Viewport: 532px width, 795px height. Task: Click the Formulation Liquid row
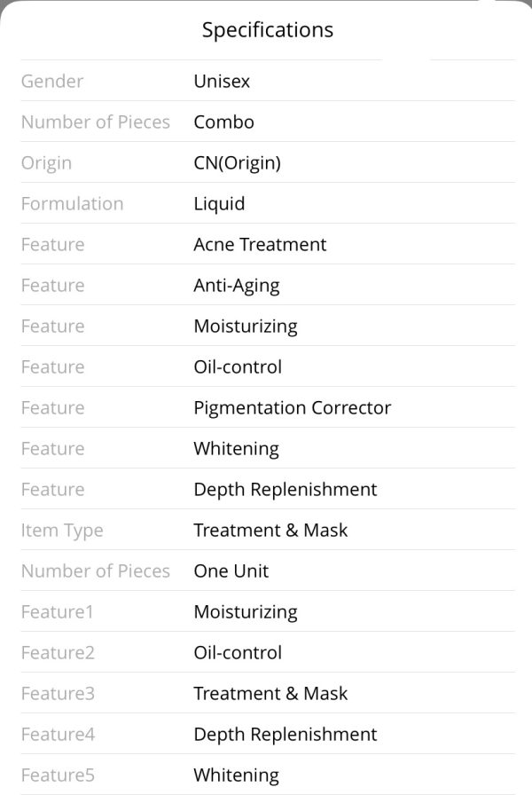coord(268,203)
